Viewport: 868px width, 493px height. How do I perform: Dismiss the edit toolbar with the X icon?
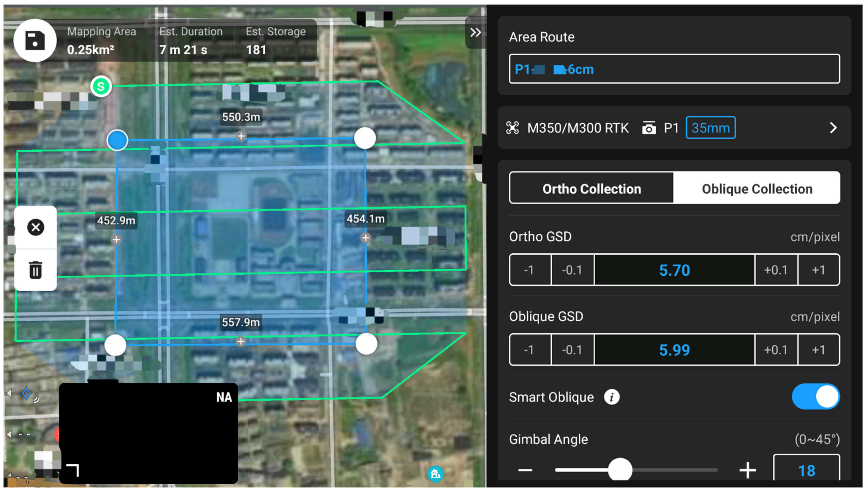coord(35,227)
